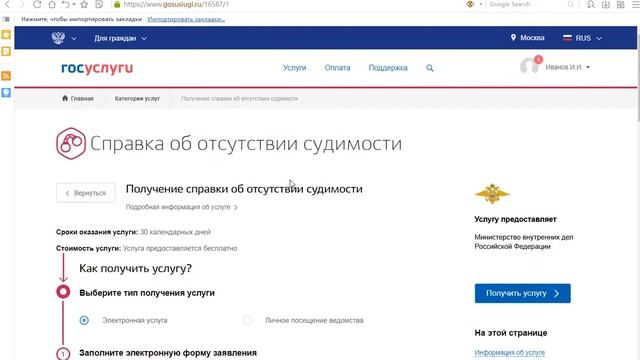Expand the chevron next to emblem
640x360 pixels.
pyautogui.click(x=74, y=38)
